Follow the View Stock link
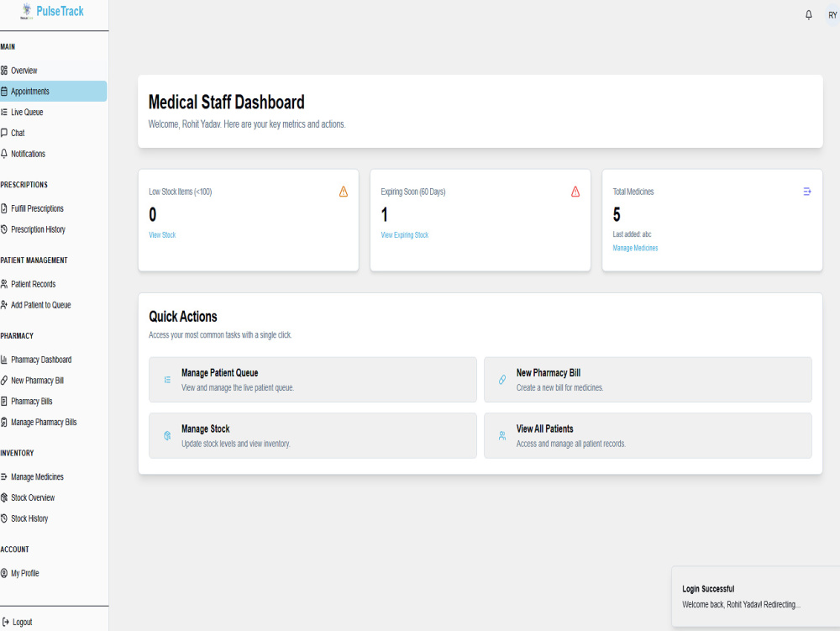 tap(162, 235)
